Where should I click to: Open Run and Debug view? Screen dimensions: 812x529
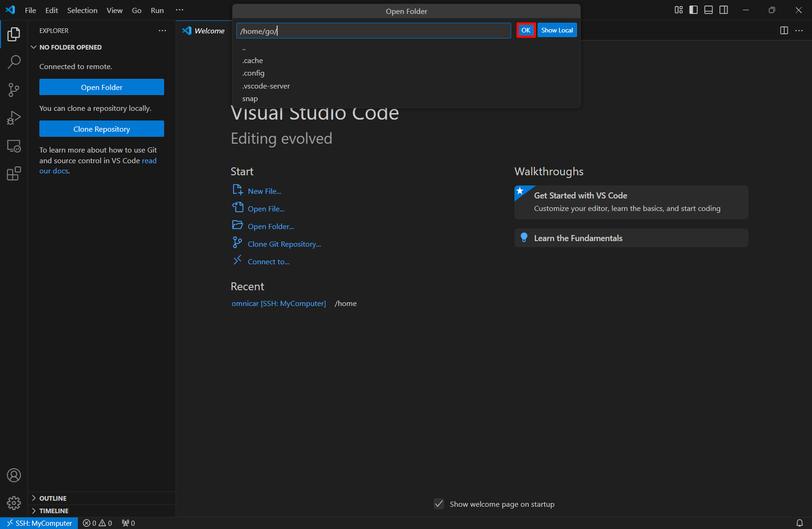pyautogui.click(x=14, y=118)
